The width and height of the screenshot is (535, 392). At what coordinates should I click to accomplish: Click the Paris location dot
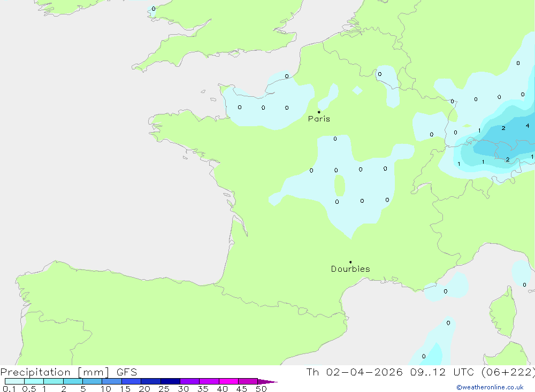[x=319, y=112]
